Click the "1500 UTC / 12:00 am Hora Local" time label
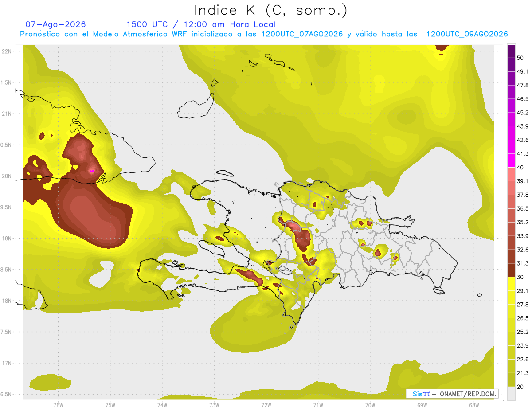 (x=201, y=25)
